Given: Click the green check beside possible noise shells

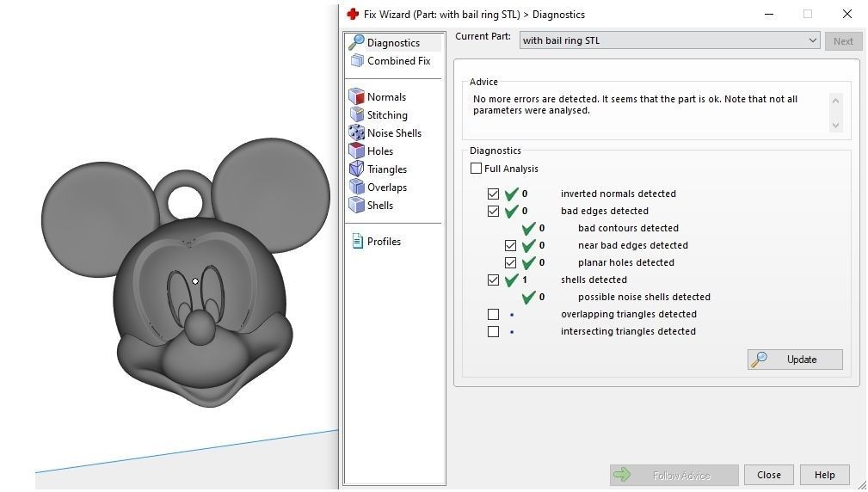Looking at the screenshot, I should tap(529, 297).
